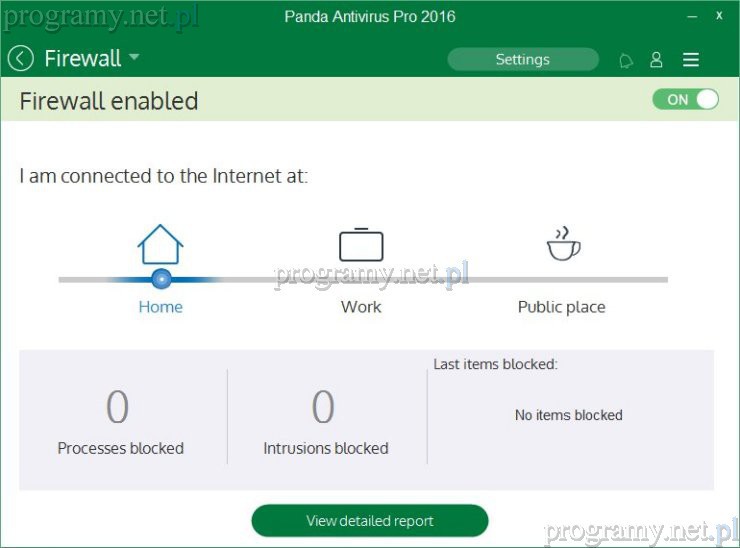Select the Work briefcase icon

point(361,244)
